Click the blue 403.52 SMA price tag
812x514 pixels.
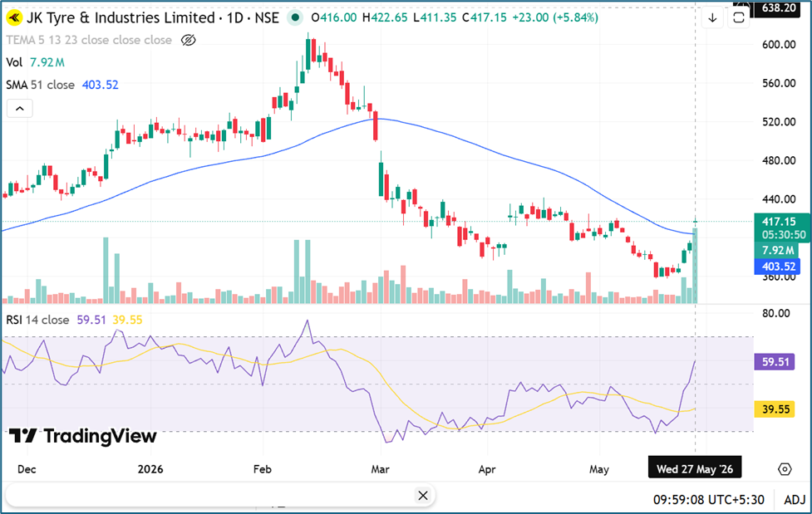777,267
